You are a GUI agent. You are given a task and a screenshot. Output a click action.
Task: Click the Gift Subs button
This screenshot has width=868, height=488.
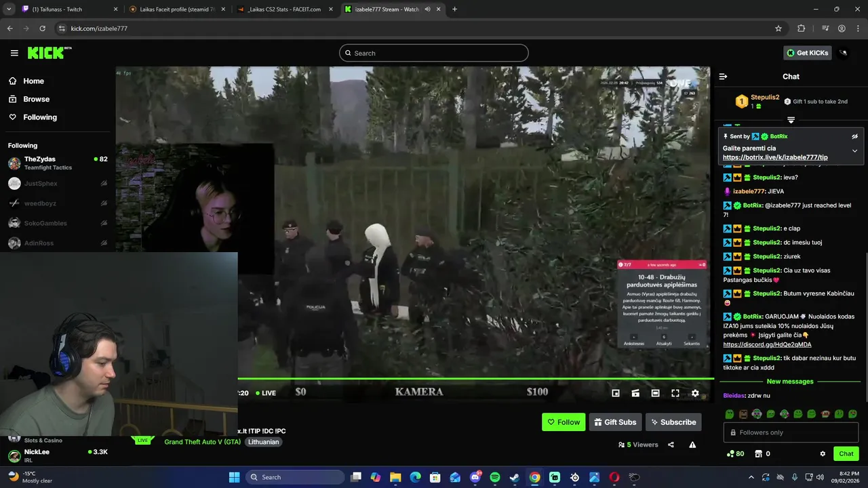tap(615, 422)
